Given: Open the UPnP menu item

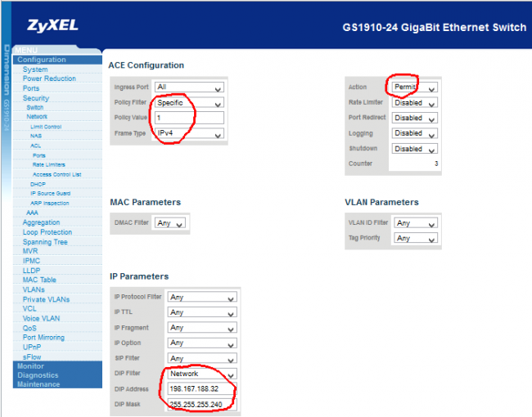Looking at the screenshot, I should point(32,347).
